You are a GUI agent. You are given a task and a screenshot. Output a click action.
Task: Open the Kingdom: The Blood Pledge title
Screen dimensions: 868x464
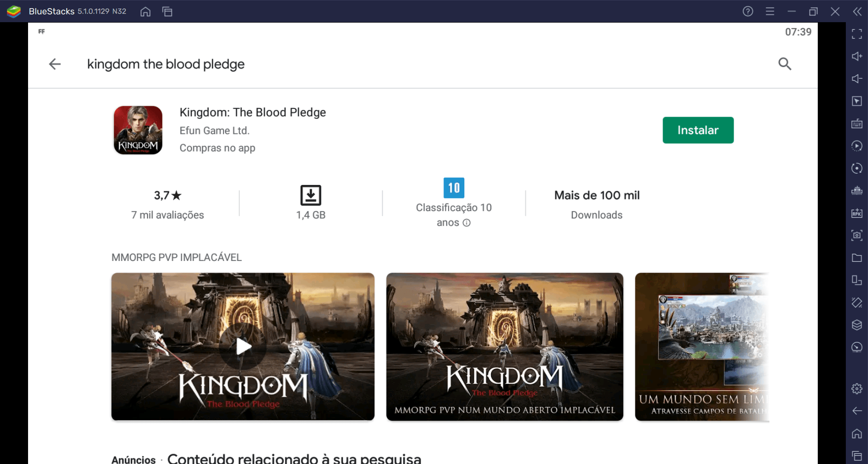coord(253,112)
